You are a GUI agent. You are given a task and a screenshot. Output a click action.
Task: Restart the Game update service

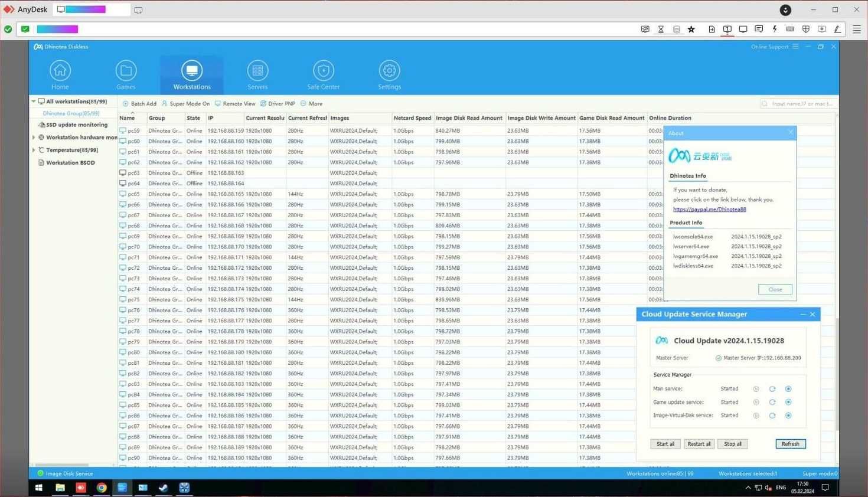tap(772, 402)
